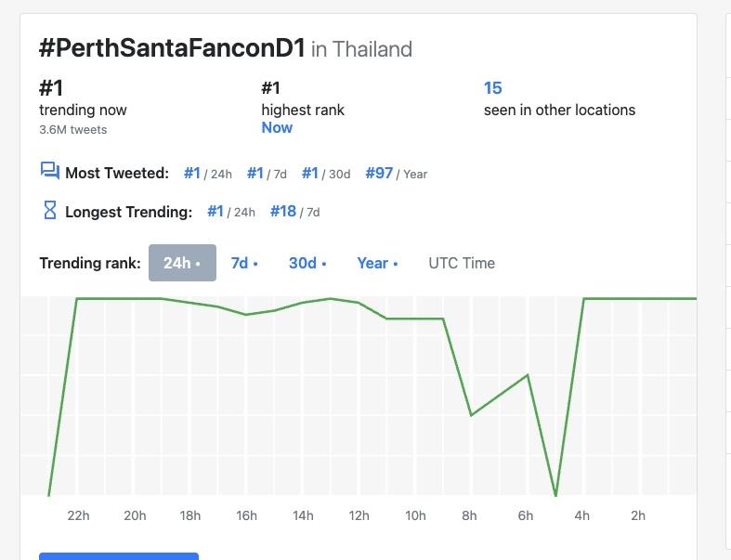This screenshot has width=731, height=560.
Task: Open the 15 other locations link
Action: coord(492,88)
